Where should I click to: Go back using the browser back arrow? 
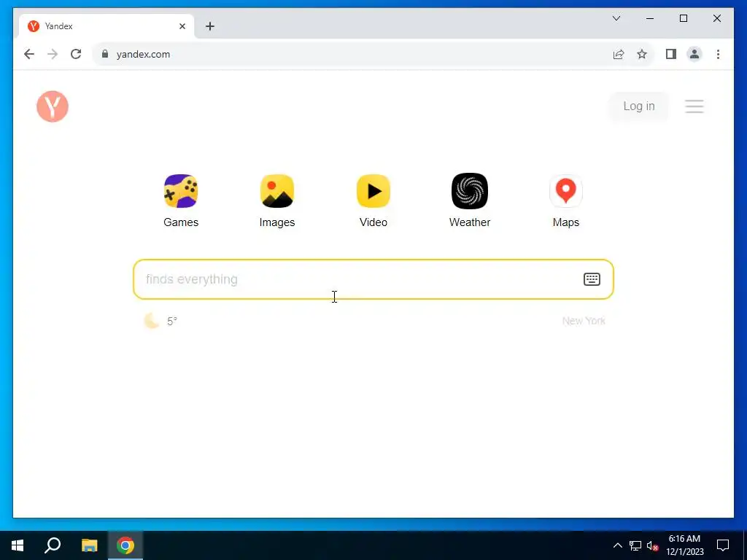click(x=29, y=54)
